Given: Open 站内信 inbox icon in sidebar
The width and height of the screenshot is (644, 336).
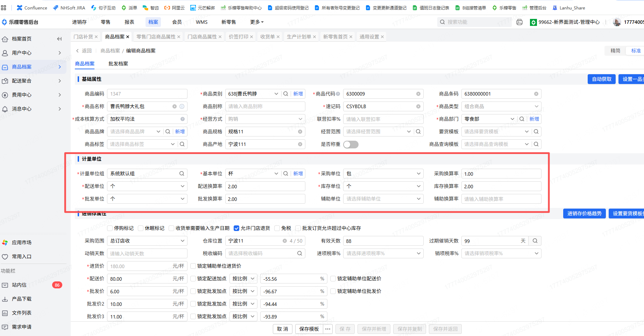Looking at the screenshot, I should [x=5, y=285].
